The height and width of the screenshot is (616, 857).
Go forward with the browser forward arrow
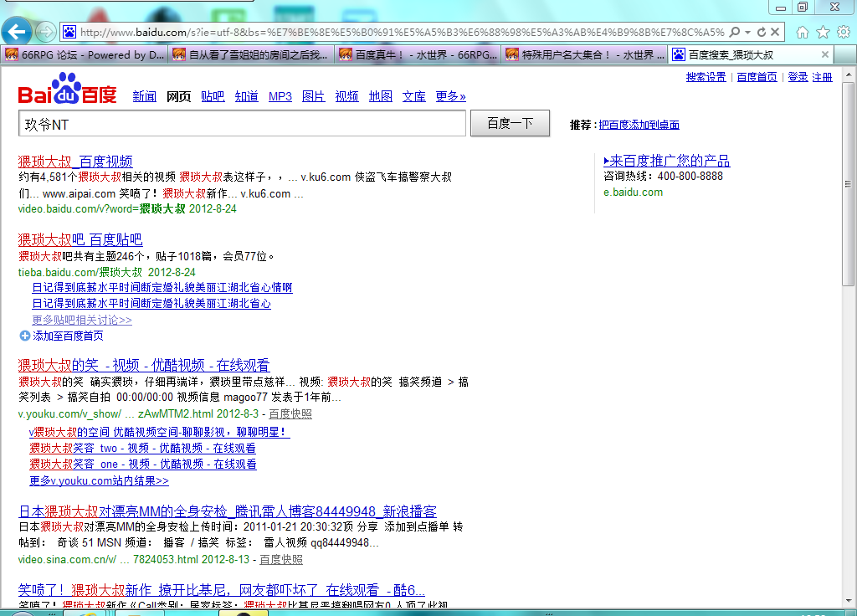coord(46,33)
